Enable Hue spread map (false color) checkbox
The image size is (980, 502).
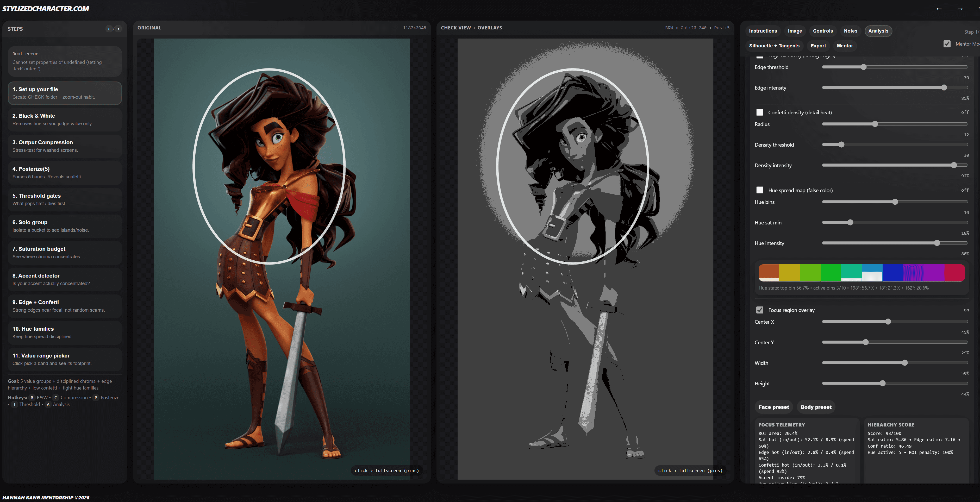point(760,190)
